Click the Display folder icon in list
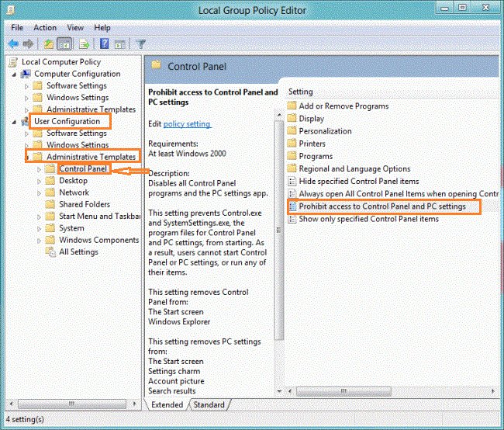Screen dimensions: 504x430 click(292, 118)
